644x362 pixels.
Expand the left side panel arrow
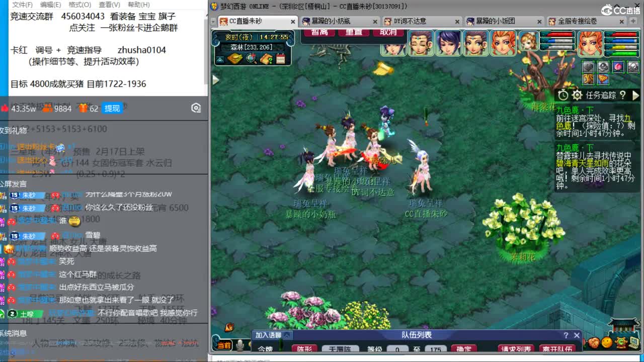(x=215, y=80)
